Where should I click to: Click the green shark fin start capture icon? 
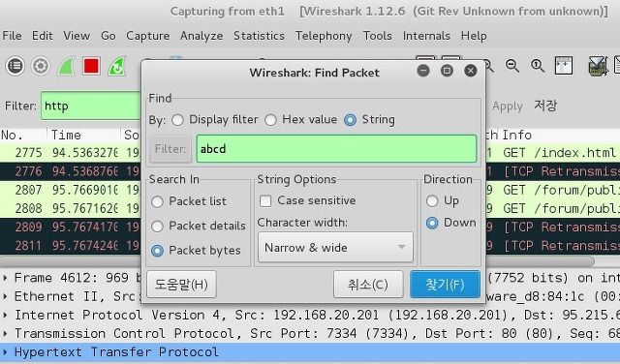tap(66, 66)
